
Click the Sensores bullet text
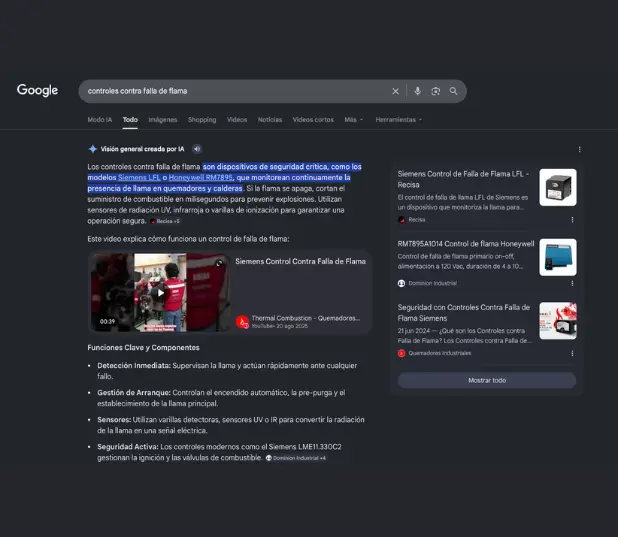tap(231, 425)
